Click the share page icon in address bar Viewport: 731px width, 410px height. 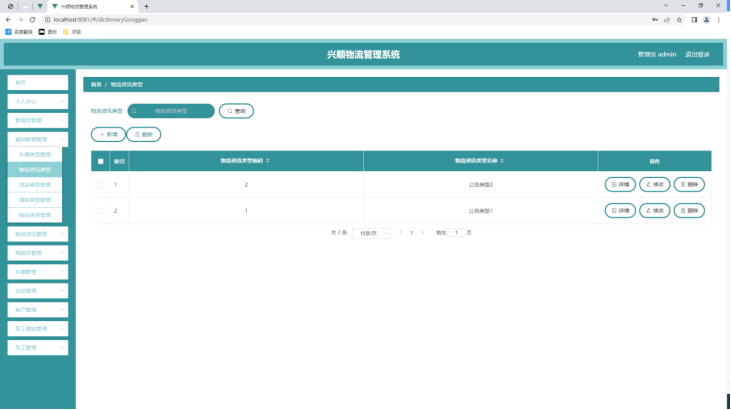pyautogui.click(x=667, y=20)
